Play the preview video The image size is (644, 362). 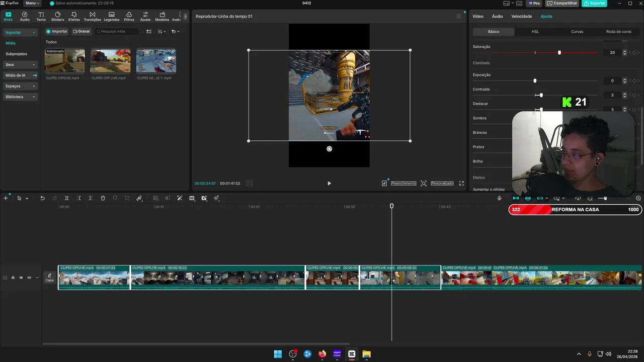pos(329,184)
